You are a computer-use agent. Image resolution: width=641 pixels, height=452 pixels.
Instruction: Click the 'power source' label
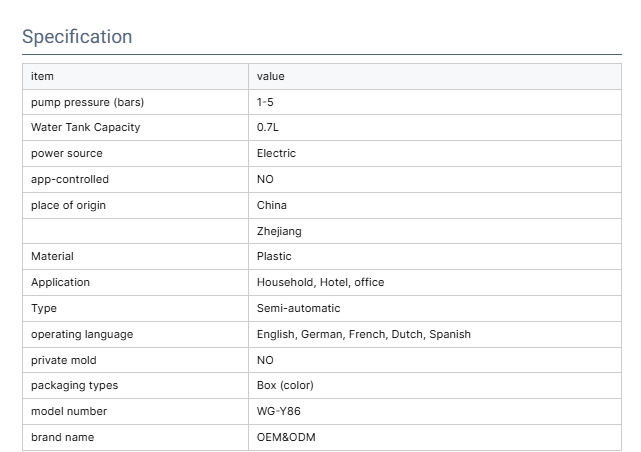(66, 153)
